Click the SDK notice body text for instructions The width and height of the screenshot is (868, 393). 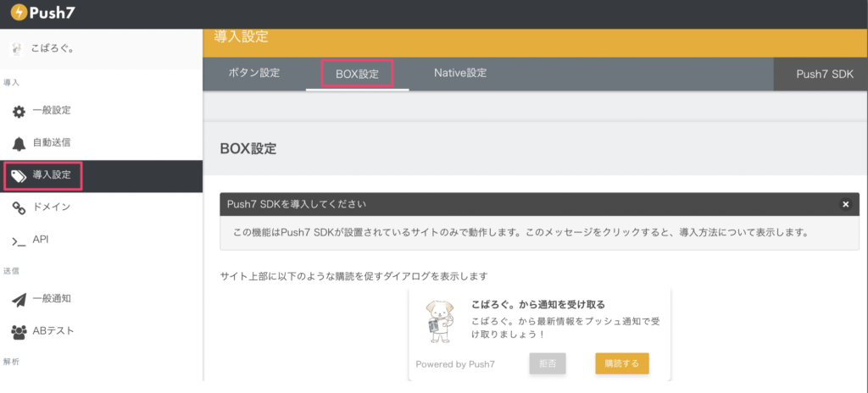click(x=520, y=233)
